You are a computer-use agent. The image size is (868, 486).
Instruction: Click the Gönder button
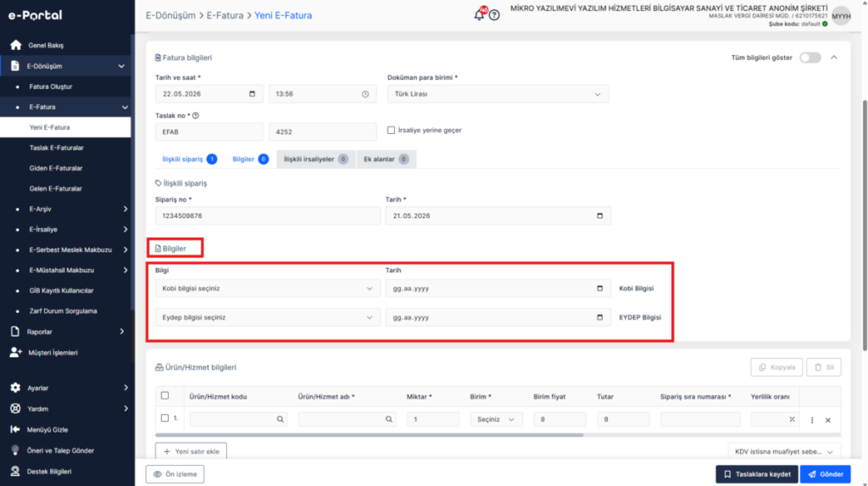pyautogui.click(x=826, y=474)
